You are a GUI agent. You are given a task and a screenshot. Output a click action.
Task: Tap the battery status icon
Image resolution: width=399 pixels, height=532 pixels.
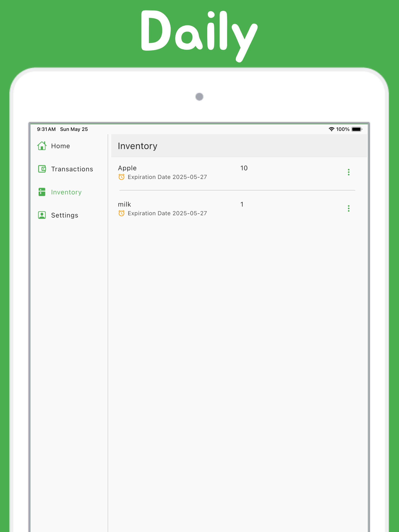pyautogui.click(x=357, y=129)
